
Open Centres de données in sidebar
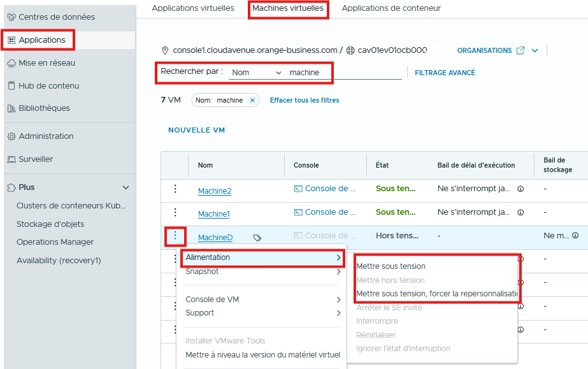(x=56, y=17)
